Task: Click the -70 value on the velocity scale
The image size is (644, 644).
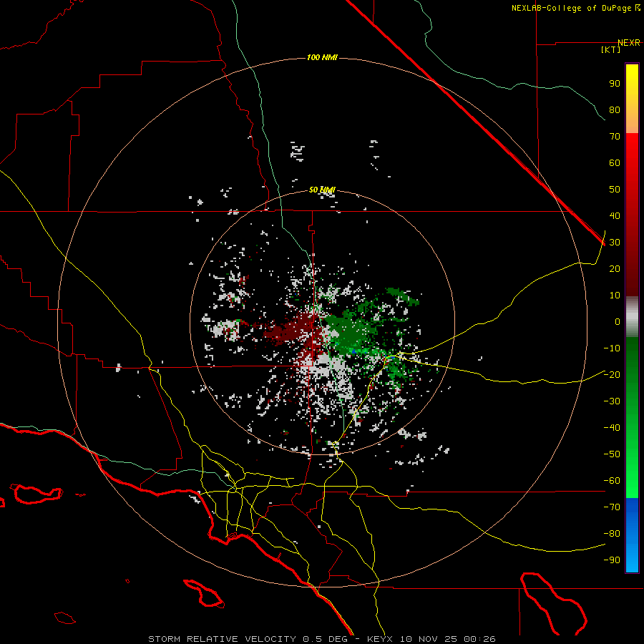Action: pos(612,507)
